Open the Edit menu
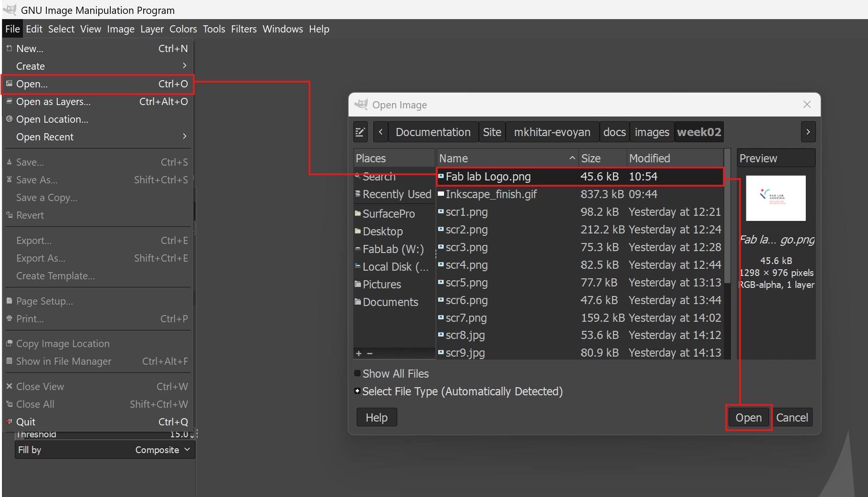 (34, 29)
